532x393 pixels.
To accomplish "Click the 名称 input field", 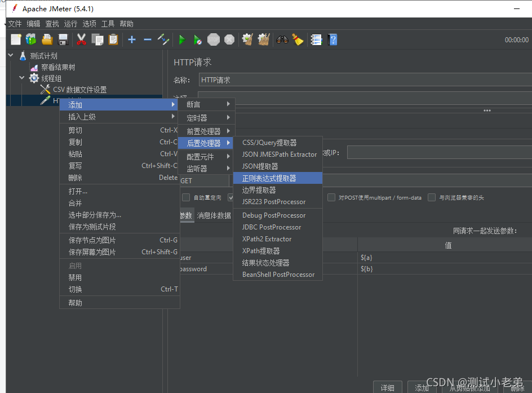I will click(x=365, y=80).
